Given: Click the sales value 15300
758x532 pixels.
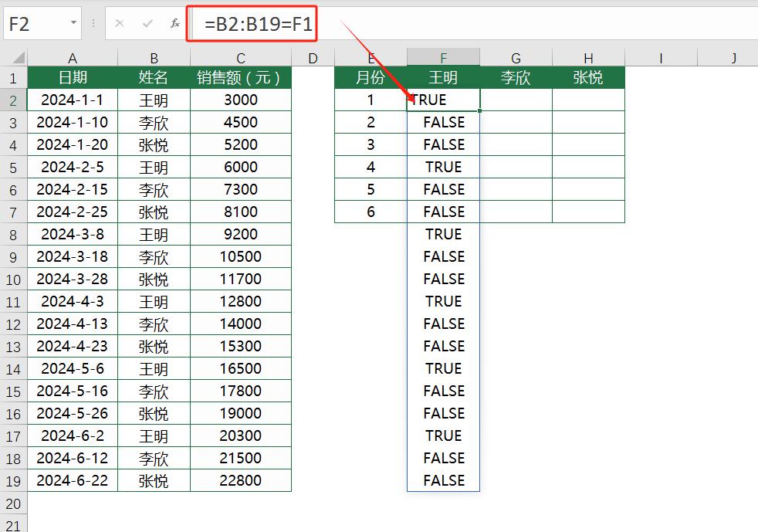Looking at the screenshot, I should coord(241,346).
